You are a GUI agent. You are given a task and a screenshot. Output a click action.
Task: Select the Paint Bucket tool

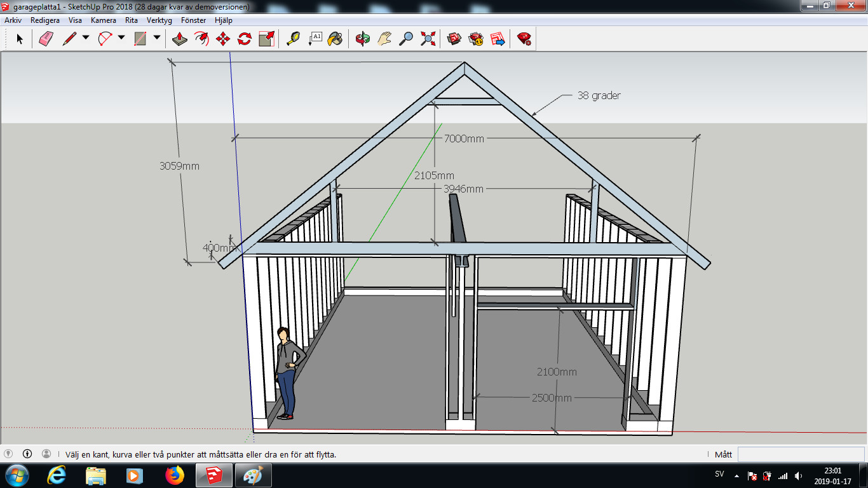(x=335, y=39)
